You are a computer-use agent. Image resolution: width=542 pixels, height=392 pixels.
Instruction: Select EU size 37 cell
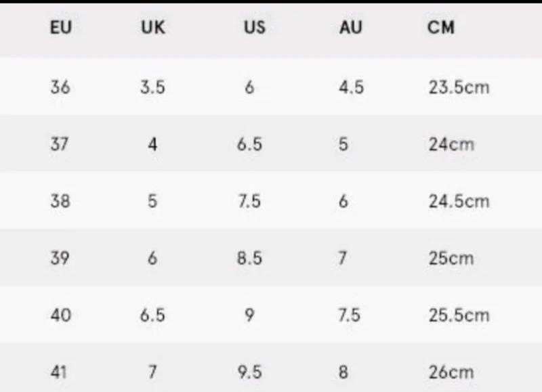pos(60,144)
